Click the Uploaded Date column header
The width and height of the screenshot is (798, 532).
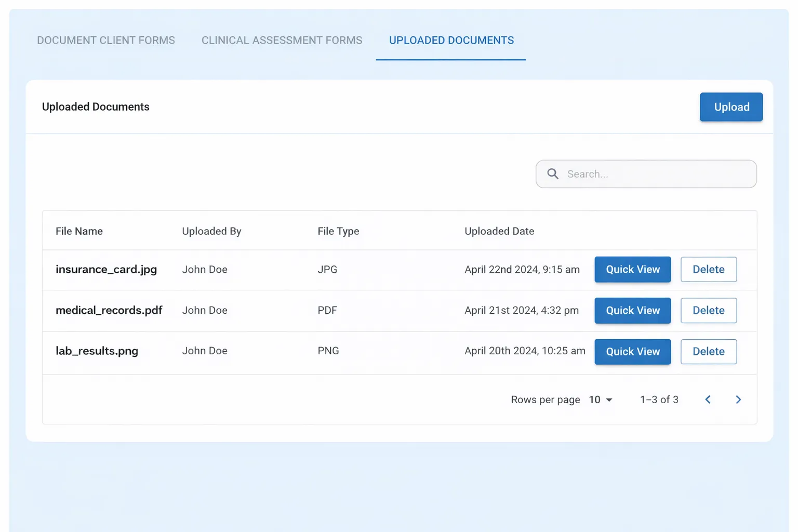[x=499, y=231]
